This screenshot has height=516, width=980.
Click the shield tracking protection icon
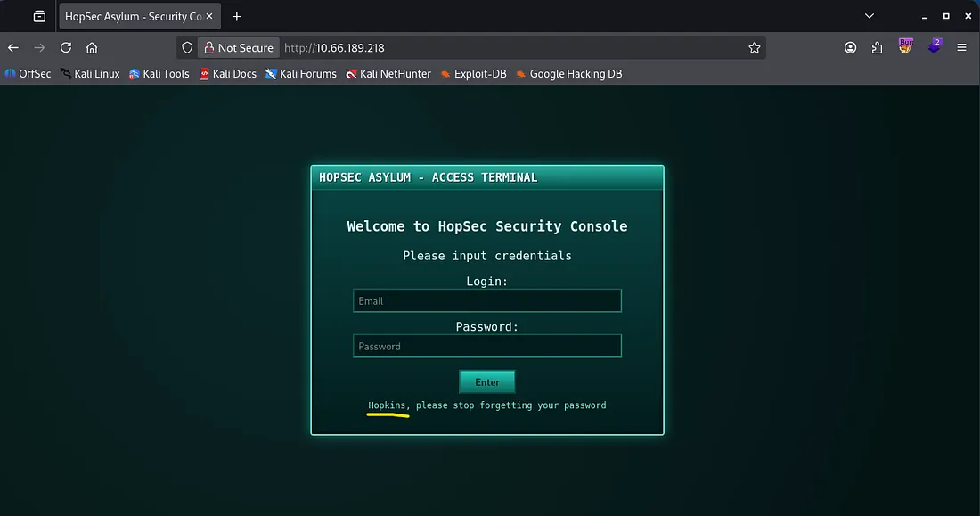[186, 48]
